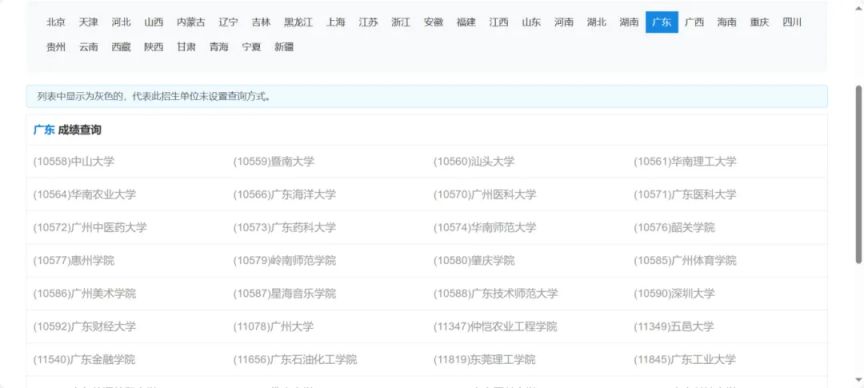The height and width of the screenshot is (388, 864).
Task: Click the vertical scrollbar thumb
Action: (858, 174)
